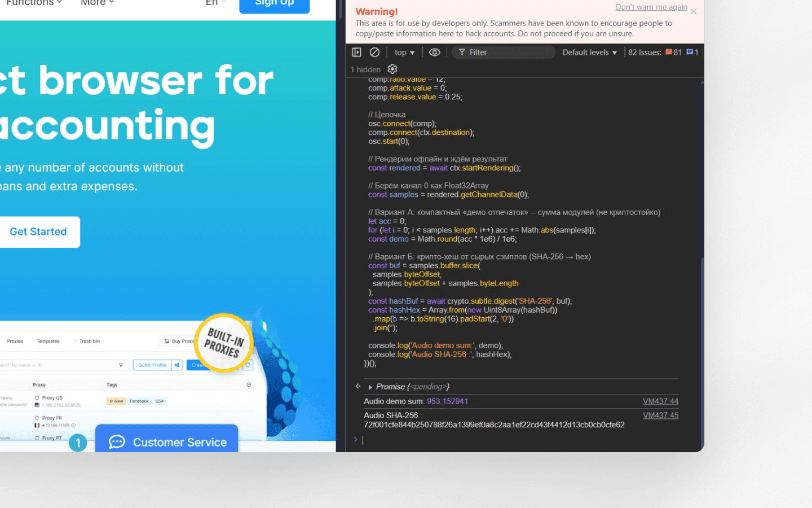This screenshot has height=508, width=812.
Task: Click the crypto.subtle.digest code line
Action: pos(470,301)
